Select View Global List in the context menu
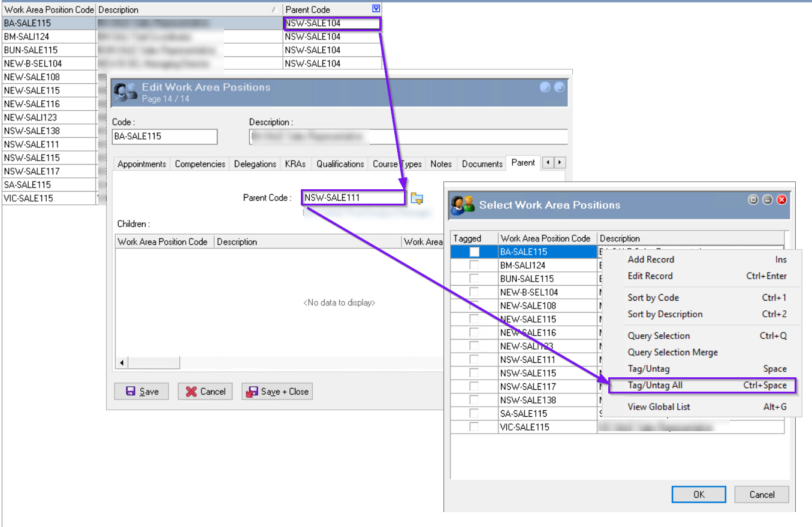Screen dimensions: 812x527 tap(659, 407)
